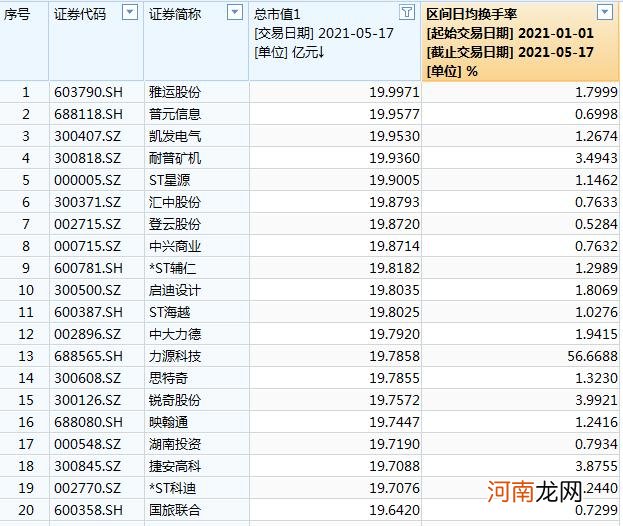Click stock code 300371.SZ
The height and width of the screenshot is (526, 623).
(x=87, y=202)
